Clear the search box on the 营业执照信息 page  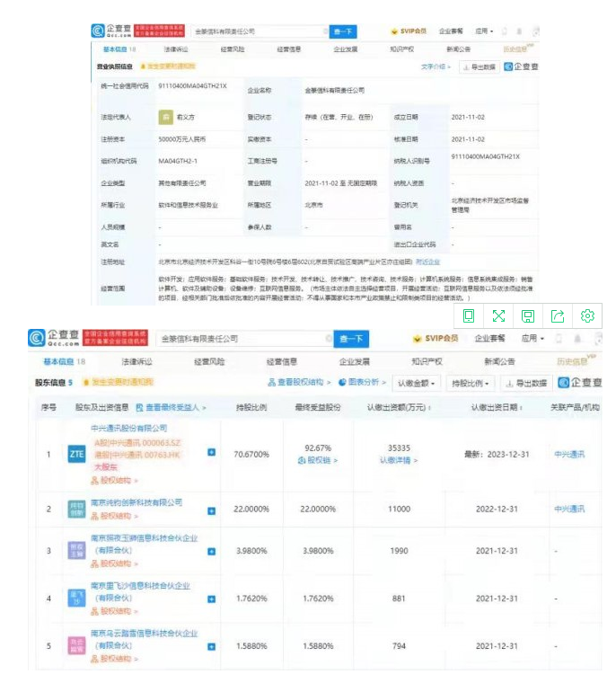click(325, 31)
